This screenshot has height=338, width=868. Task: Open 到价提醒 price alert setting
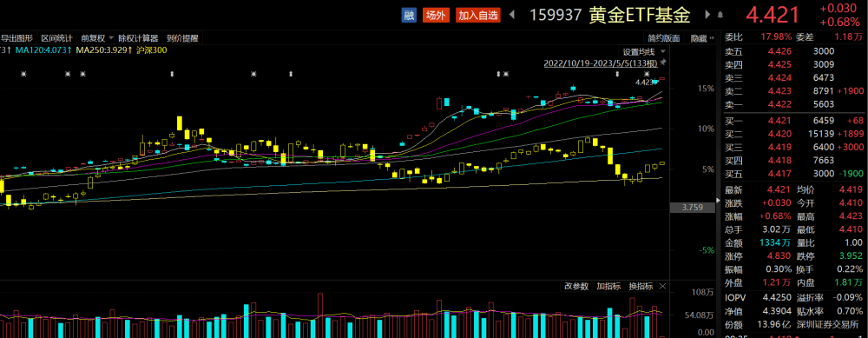coord(182,38)
